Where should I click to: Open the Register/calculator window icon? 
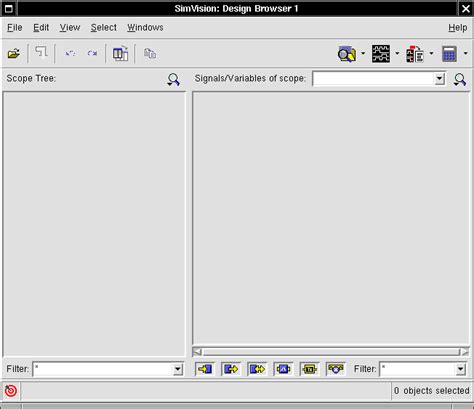tap(449, 54)
